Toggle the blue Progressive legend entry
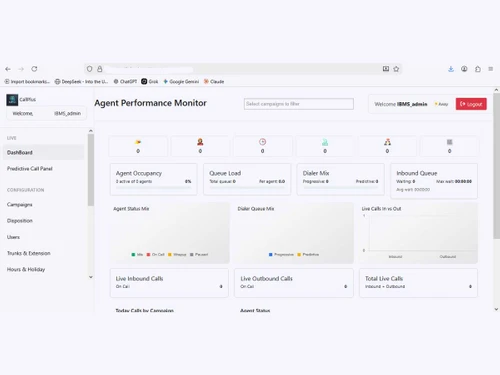Viewport: 500px width, 375px height. click(281, 255)
